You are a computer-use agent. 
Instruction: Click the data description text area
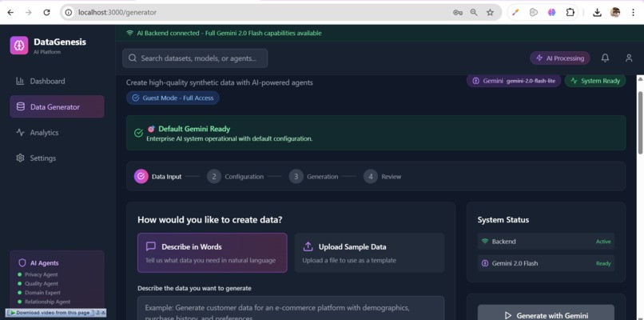291,308
